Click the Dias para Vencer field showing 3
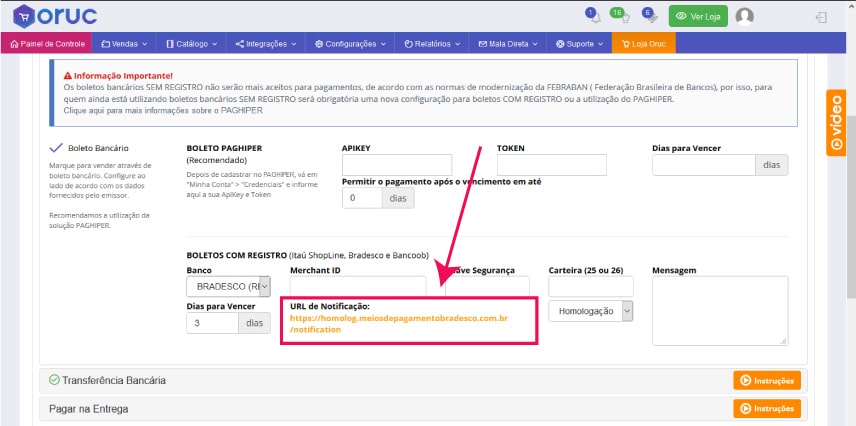856x426 pixels. point(212,323)
